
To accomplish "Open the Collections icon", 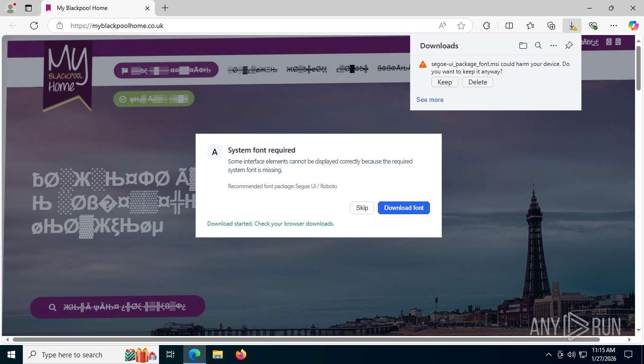I will click(551, 26).
